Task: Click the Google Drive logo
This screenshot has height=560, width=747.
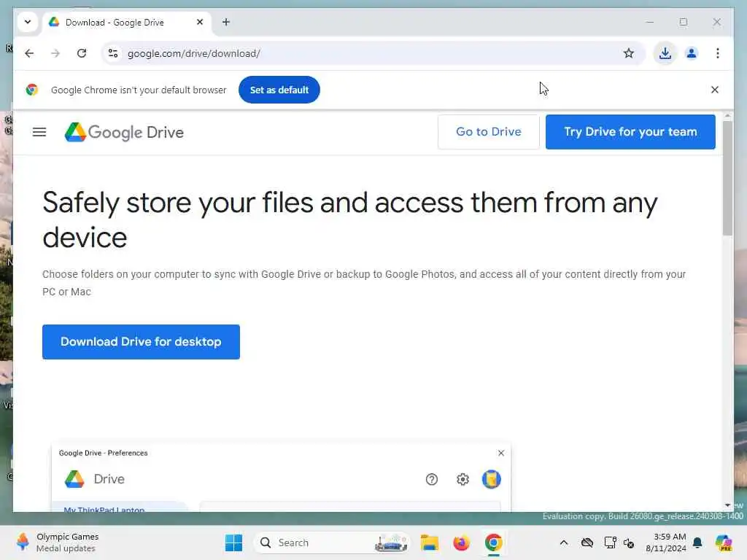Action: [x=124, y=133]
